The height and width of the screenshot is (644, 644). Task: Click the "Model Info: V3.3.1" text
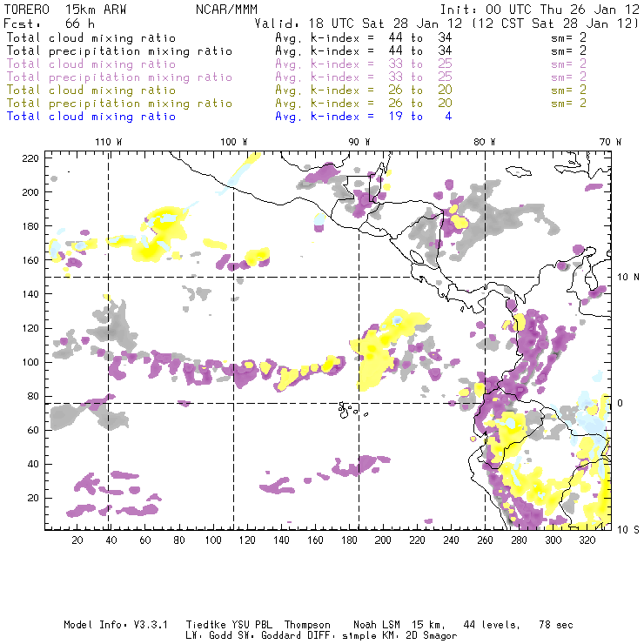pos(116,625)
